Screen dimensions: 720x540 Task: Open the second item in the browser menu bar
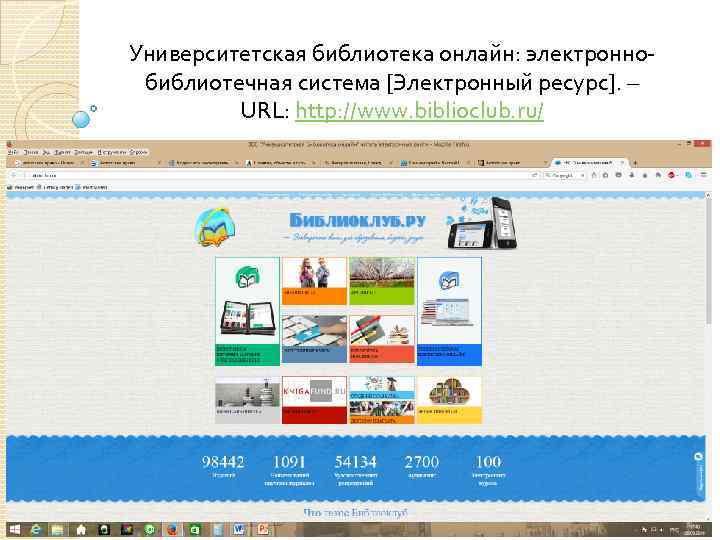pos(31,152)
